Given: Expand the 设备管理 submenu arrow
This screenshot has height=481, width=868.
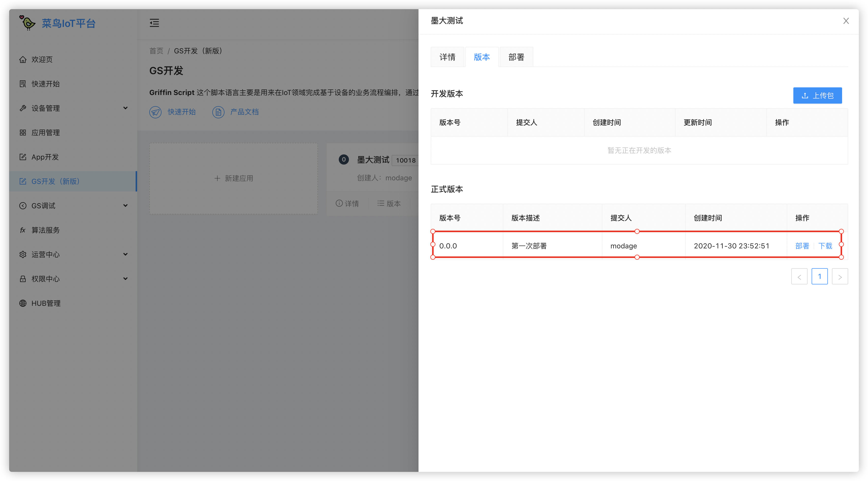Looking at the screenshot, I should coord(125,108).
